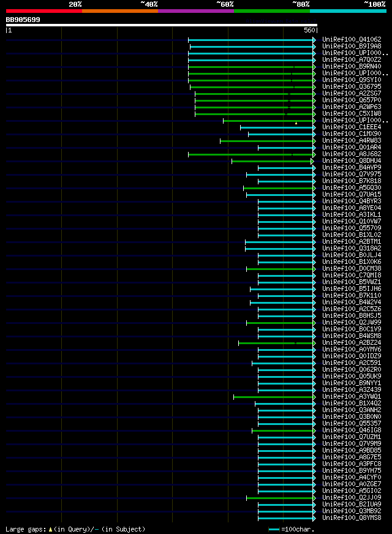Viewport: 392px width, 534px height.
Task: Select the UniRef100_D0CM38 label
Action: point(352,269)
